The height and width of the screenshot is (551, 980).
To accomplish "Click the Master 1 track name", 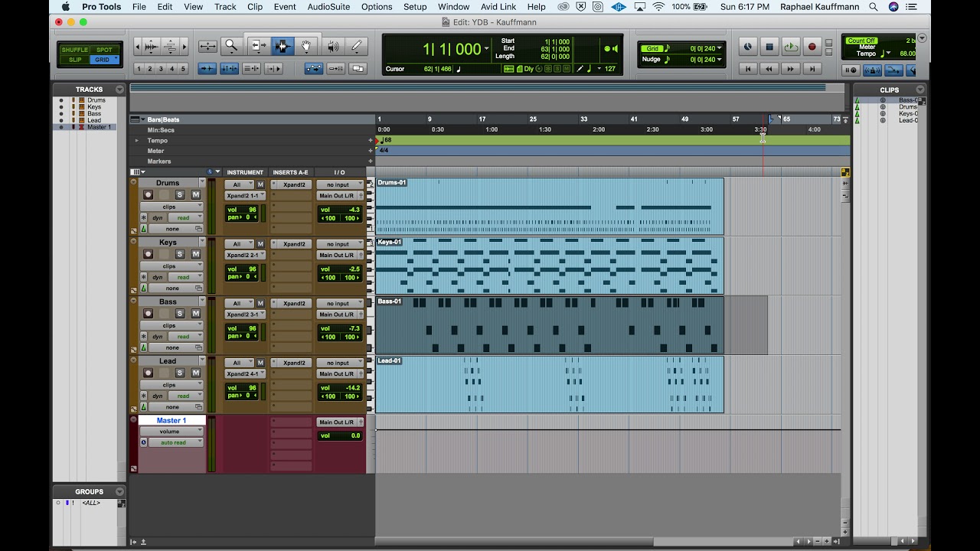I will coord(171,420).
